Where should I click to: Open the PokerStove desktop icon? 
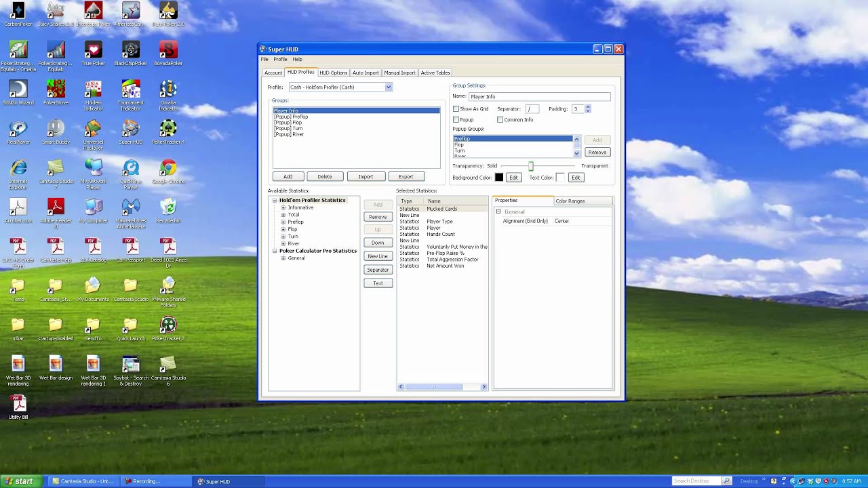56,94
